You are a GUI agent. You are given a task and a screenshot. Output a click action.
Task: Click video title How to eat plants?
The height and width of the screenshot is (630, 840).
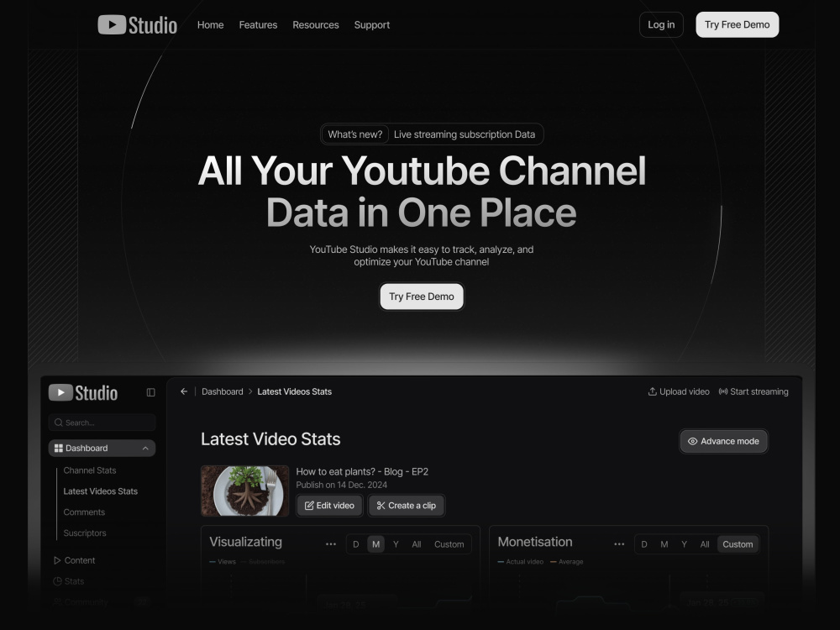point(362,471)
